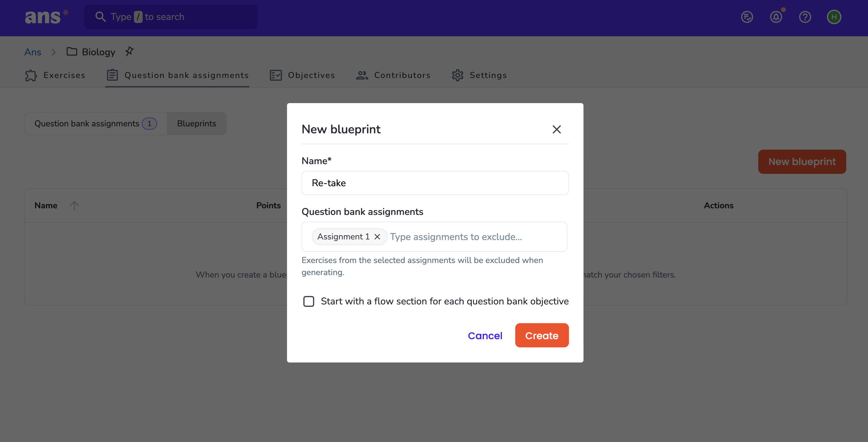Viewport: 868px width, 442px height.
Task: Open the help question mark icon
Action: coord(805,17)
